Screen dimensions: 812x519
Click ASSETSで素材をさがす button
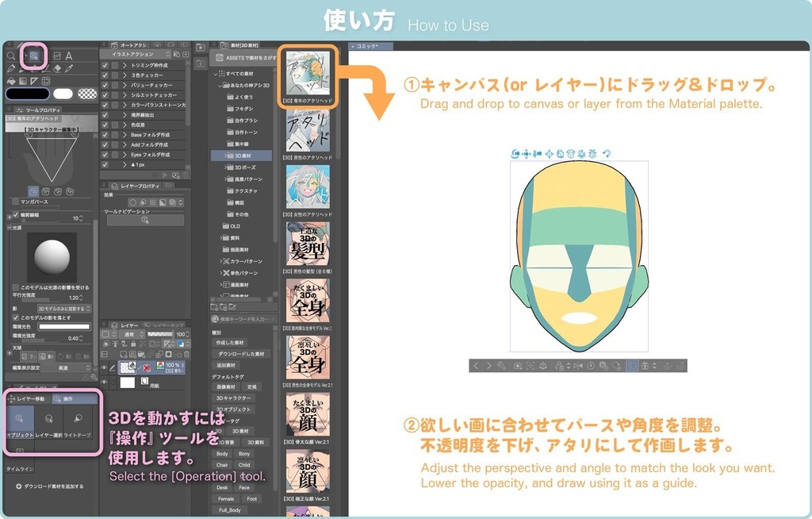coord(244,58)
